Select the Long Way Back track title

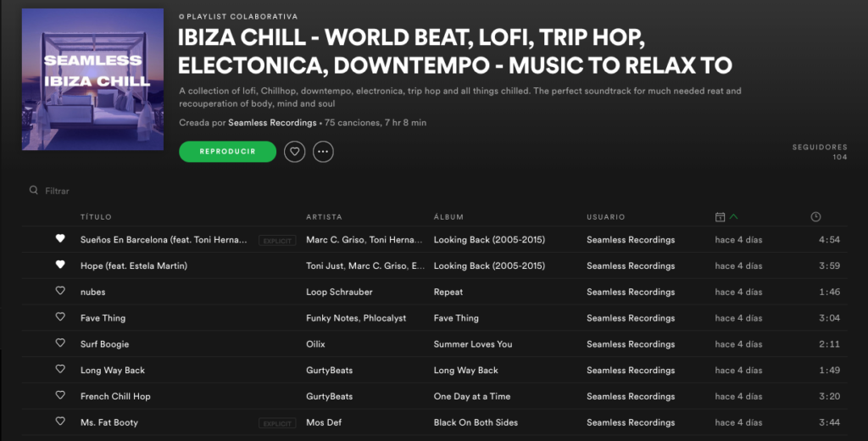pyautogui.click(x=113, y=370)
